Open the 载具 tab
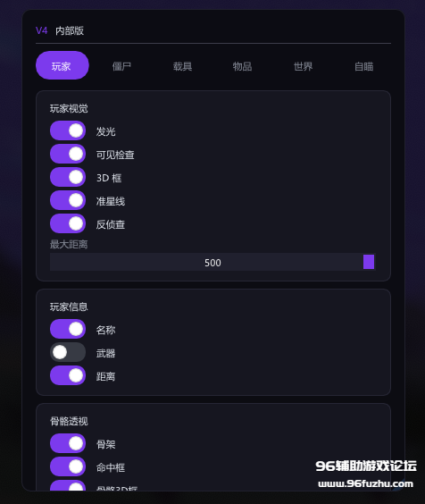The image size is (425, 504). (182, 66)
